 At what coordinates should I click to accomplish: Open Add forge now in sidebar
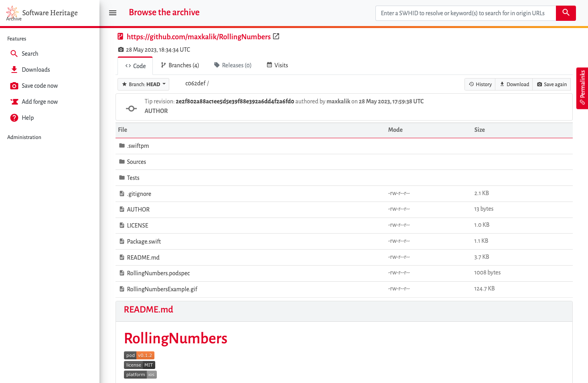pyautogui.click(x=39, y=102)
